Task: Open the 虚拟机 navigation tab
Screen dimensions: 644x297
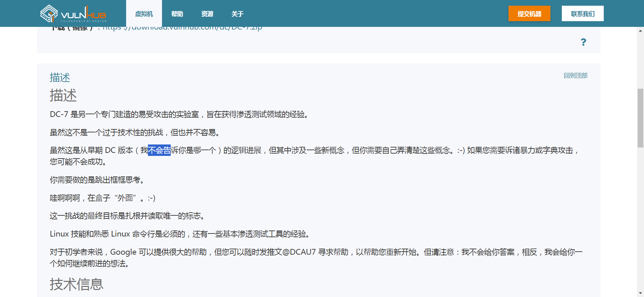Action: click(x=144, y=14)
